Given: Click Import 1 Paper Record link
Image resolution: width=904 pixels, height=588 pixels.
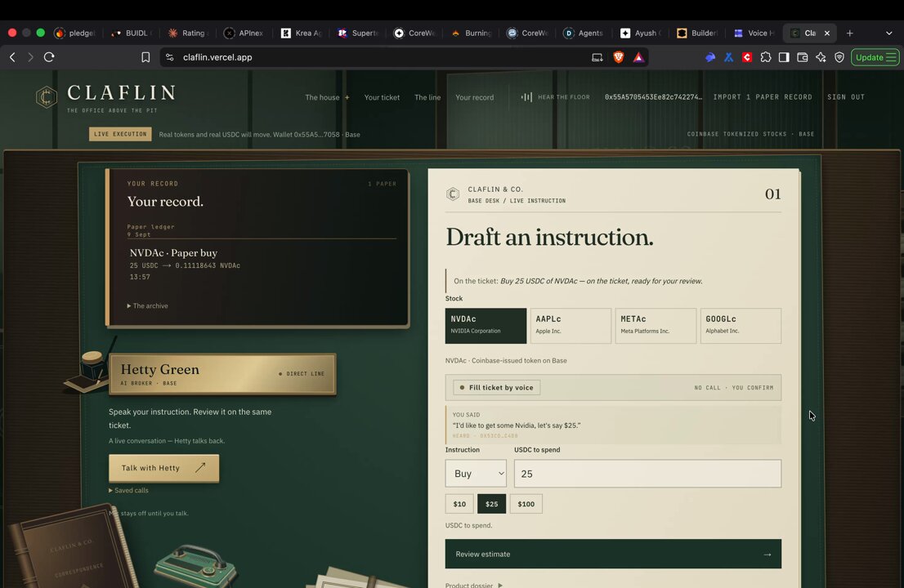Looking at the screenshot, I should pos(762,96).
